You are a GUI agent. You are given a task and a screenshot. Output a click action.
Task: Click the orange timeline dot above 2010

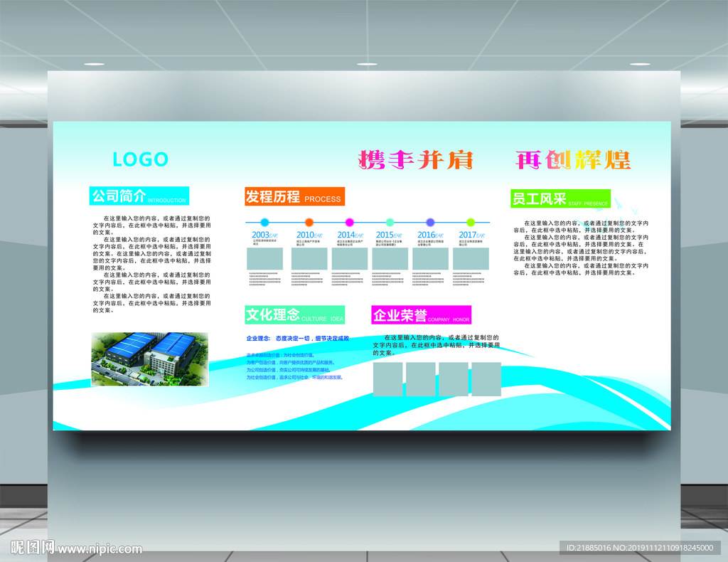(309, 223)
